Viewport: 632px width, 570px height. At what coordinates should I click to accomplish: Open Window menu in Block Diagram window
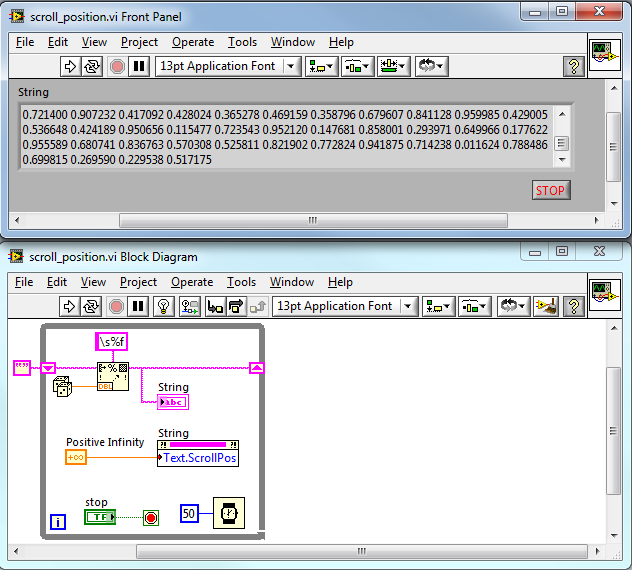292,282
